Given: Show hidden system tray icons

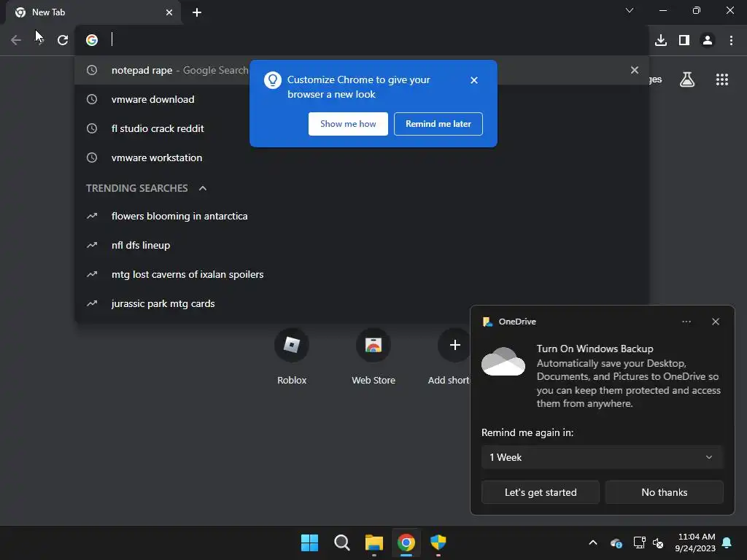Looking at the screenshot, I should point(593,542).
